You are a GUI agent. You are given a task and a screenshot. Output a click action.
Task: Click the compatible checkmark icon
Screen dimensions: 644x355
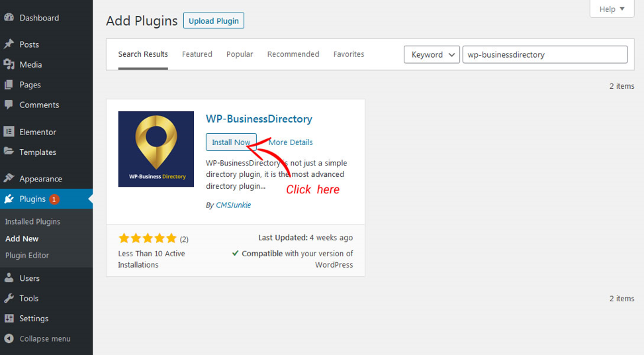click(236, 253)
